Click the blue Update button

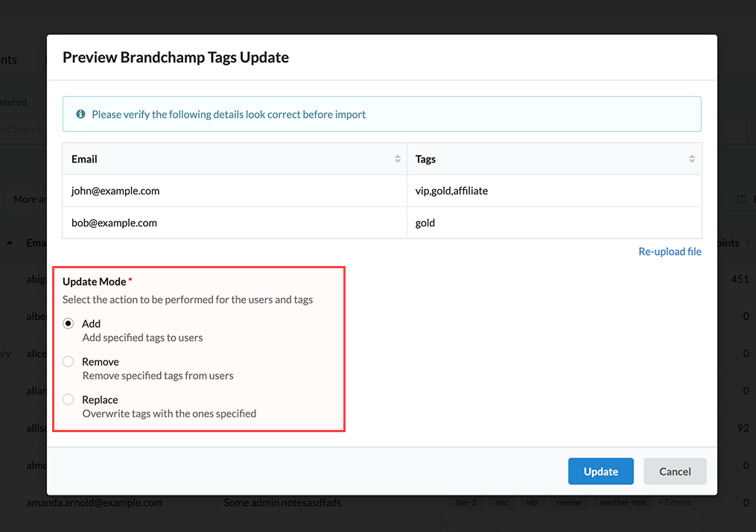[601, 471]
